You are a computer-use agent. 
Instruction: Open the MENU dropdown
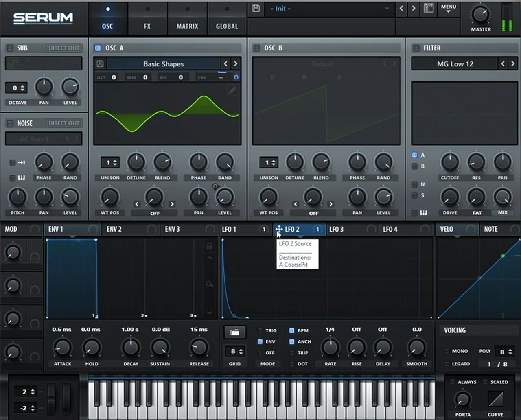pos(449,9)
